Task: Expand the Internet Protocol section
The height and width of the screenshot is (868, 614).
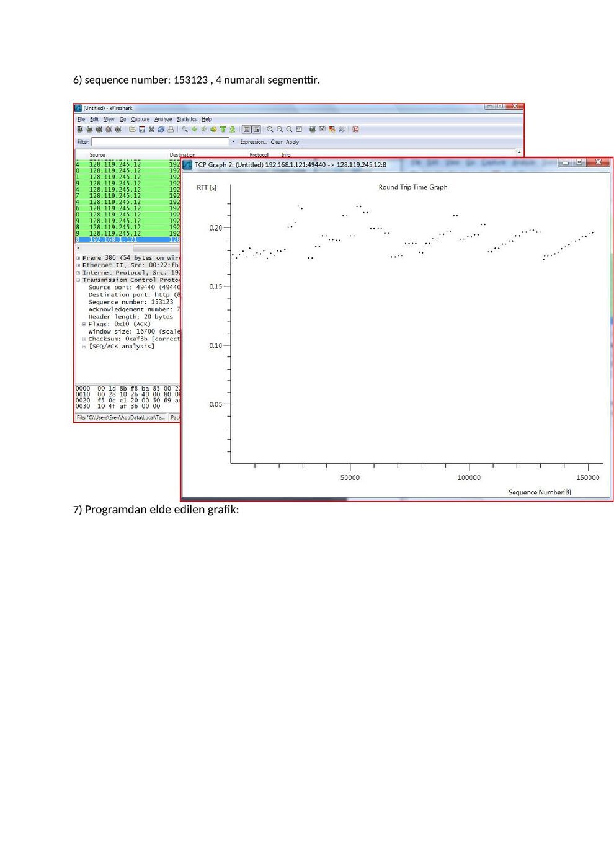Action: [78, 273]
